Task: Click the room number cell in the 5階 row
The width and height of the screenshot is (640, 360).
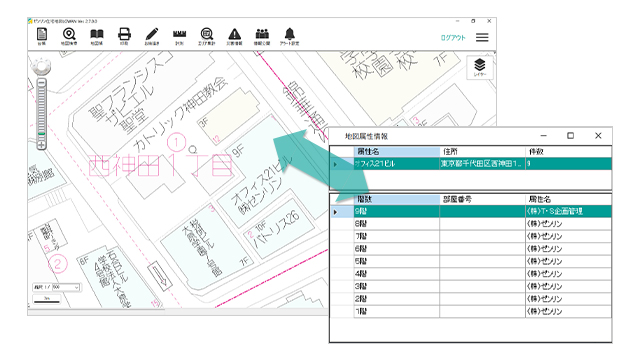Action: [482, 261]
